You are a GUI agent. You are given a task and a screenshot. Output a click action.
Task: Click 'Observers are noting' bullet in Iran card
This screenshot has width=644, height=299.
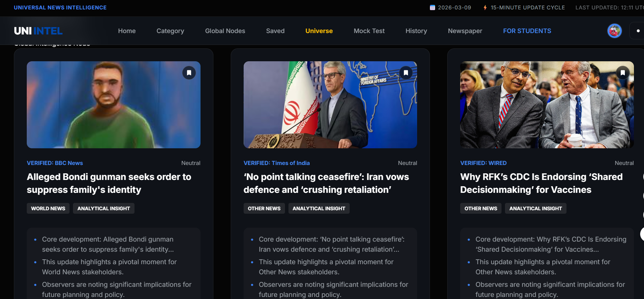(334, 290)
